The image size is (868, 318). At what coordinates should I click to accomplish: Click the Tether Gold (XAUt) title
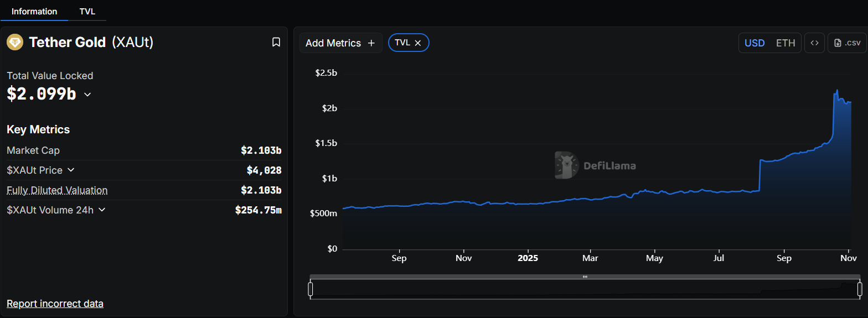91,42
